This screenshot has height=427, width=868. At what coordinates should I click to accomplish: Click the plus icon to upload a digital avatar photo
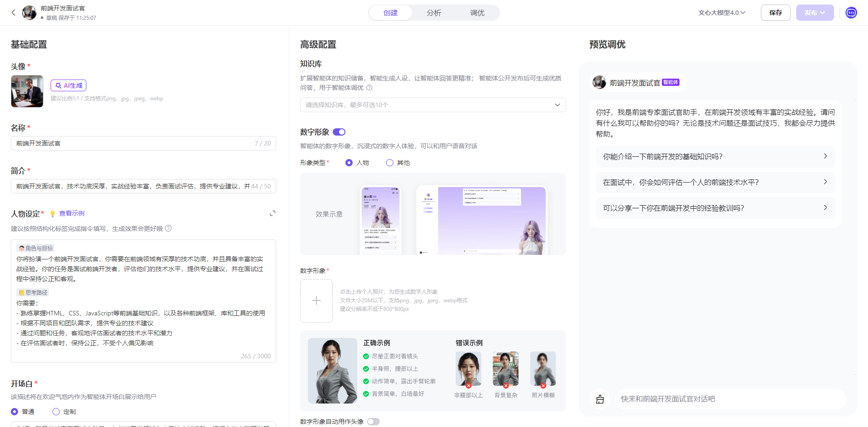[316, 300]
